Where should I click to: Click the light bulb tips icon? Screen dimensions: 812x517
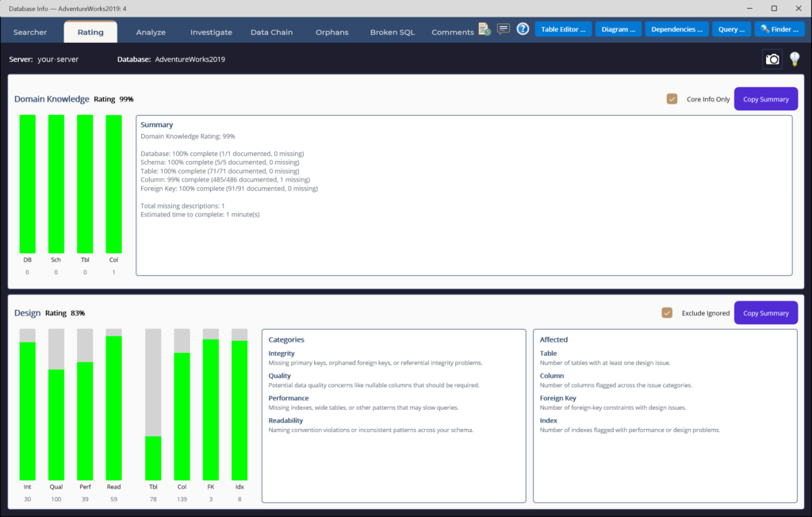pos(795,59)
